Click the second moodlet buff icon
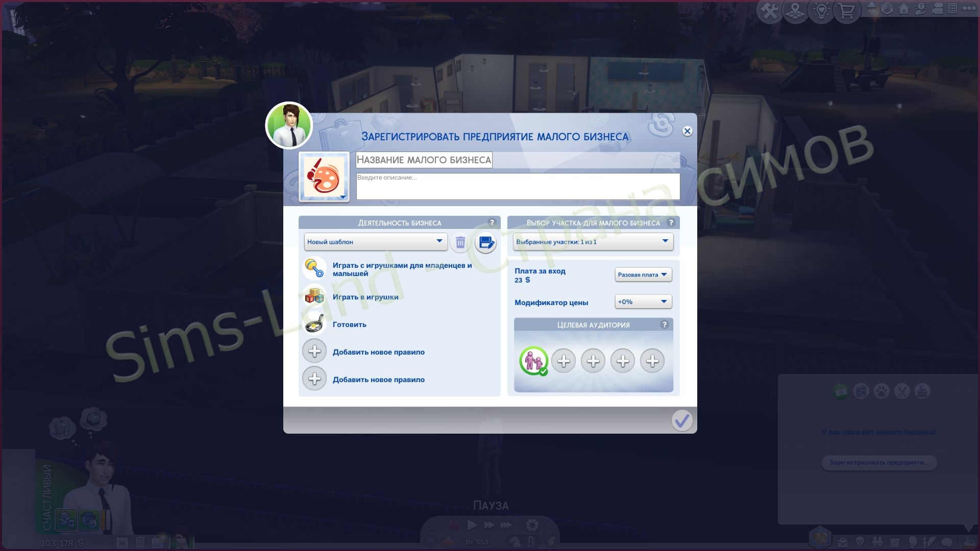Image resolution: width=980 pixels, height=551 pixels. (89, 520)
